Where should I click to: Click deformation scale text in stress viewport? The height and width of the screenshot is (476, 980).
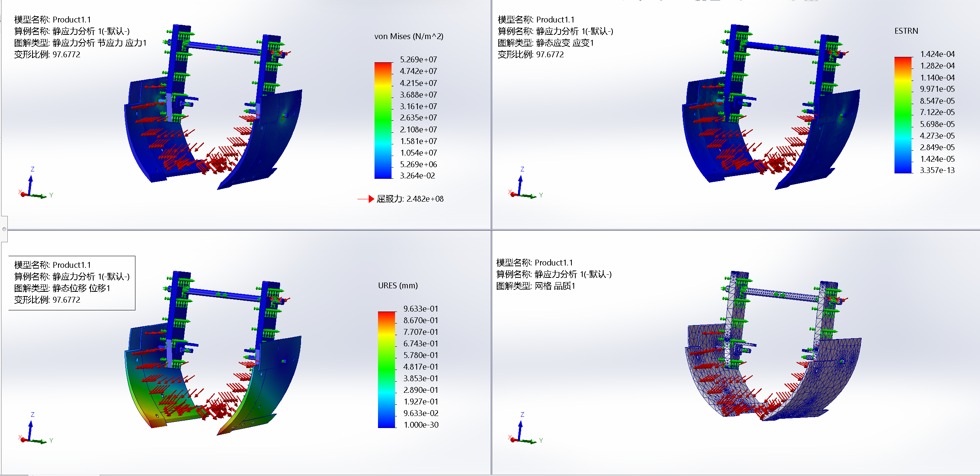tap(47, 55)
